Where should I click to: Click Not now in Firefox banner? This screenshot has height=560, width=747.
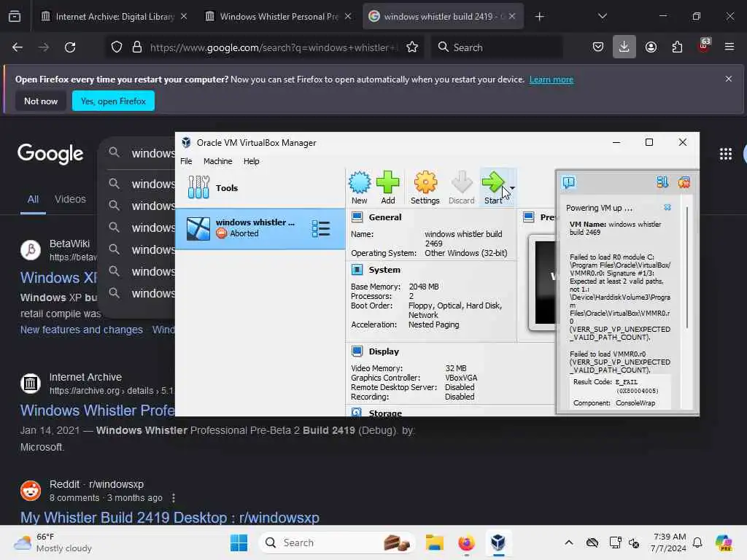point(41,101)
